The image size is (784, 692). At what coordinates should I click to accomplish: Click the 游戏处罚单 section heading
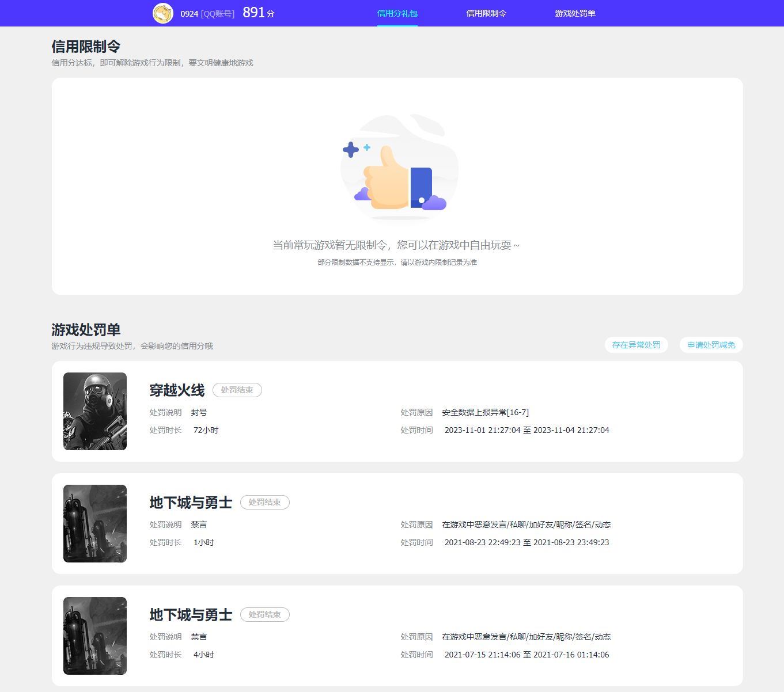[x=87, y=330]
